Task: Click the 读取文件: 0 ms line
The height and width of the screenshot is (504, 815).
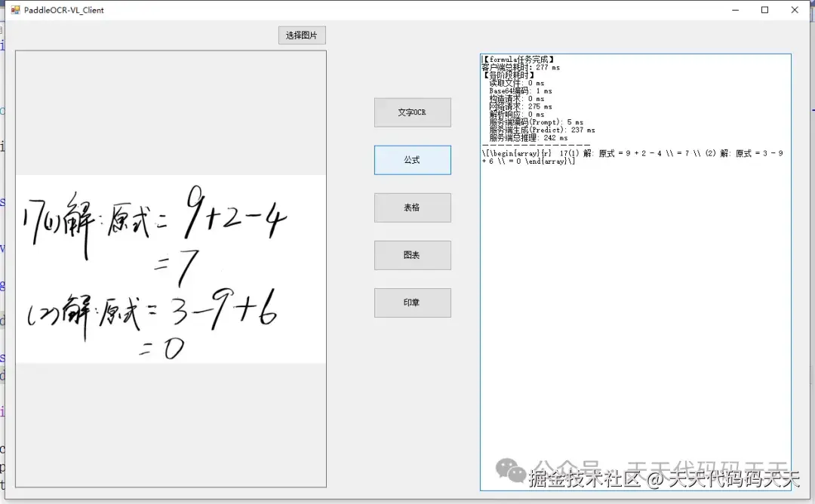Action: (517, 83)
